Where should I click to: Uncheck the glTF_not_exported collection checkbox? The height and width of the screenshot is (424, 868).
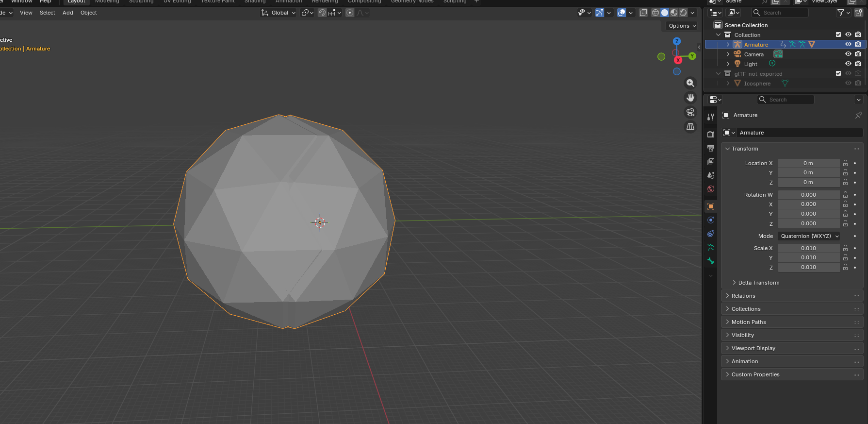[838, 74]
